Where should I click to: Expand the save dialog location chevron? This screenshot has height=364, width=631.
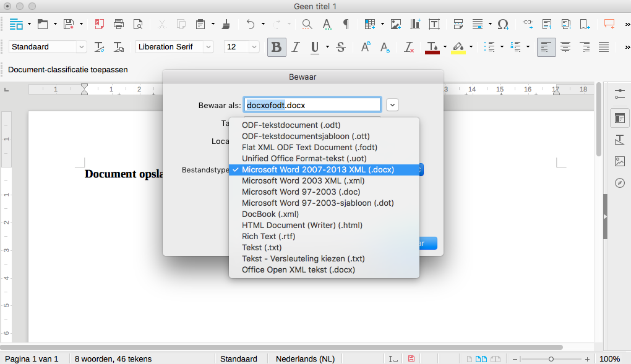click(392, 105)
